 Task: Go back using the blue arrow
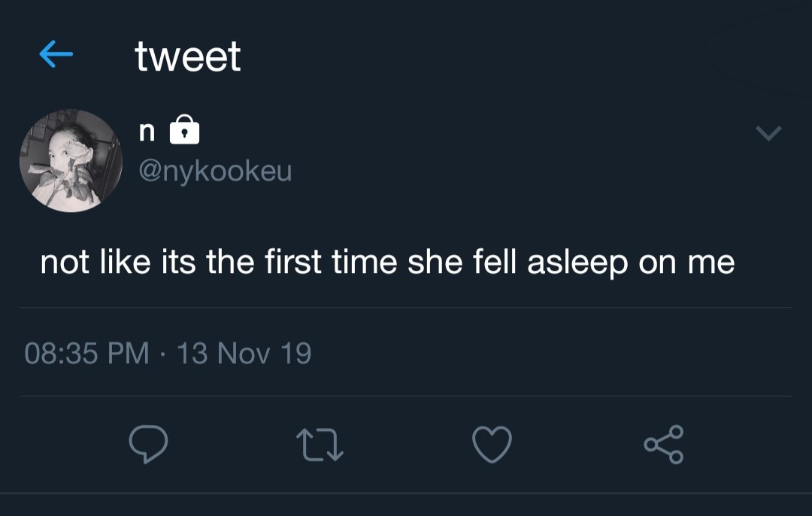pos(56,55)
